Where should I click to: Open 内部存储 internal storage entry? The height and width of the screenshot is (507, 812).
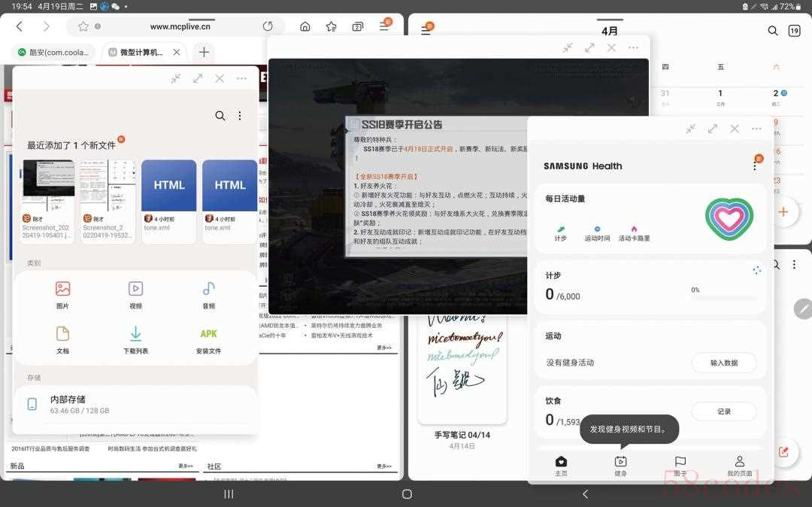point(135,405)
